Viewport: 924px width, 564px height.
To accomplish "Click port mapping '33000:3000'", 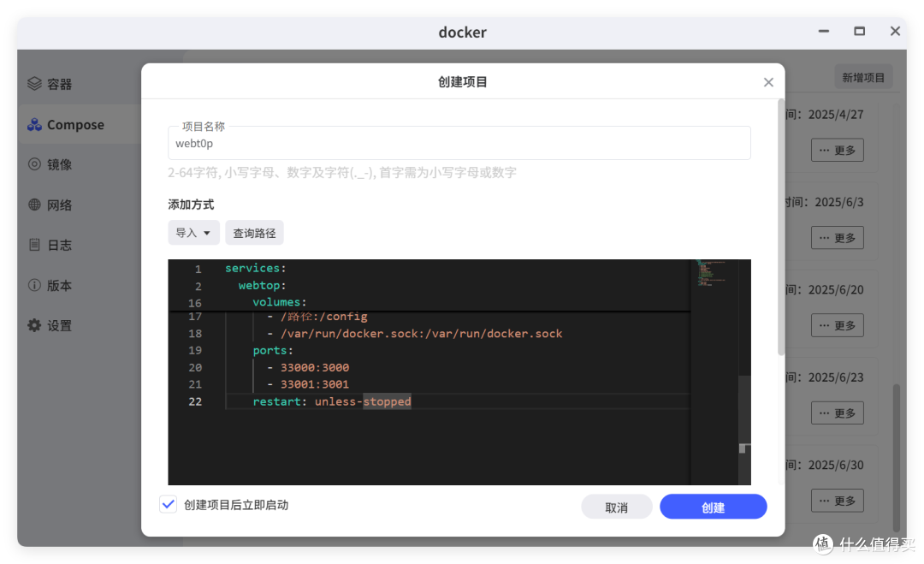I will [315, 368].
